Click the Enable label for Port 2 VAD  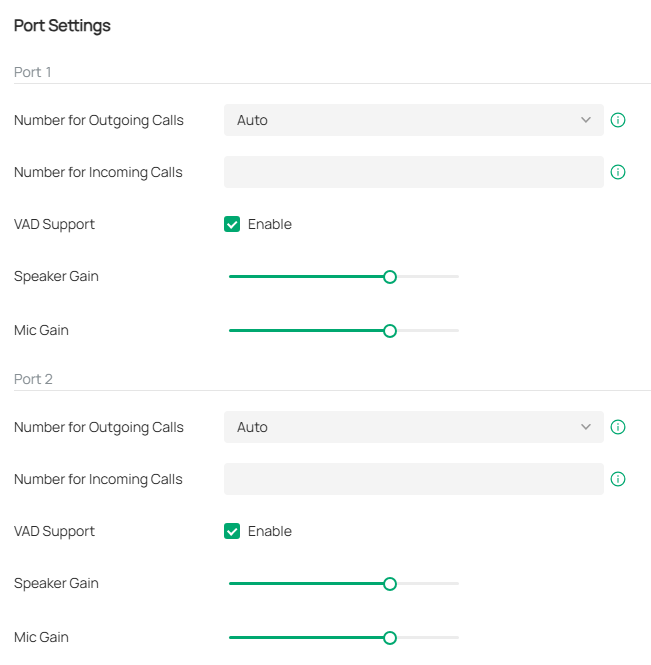[270, 531]
